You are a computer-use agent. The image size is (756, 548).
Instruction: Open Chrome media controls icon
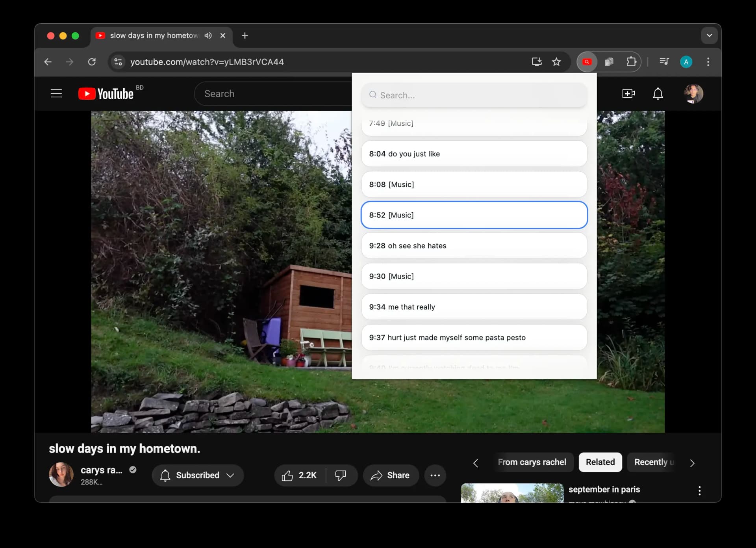(664, 62)
